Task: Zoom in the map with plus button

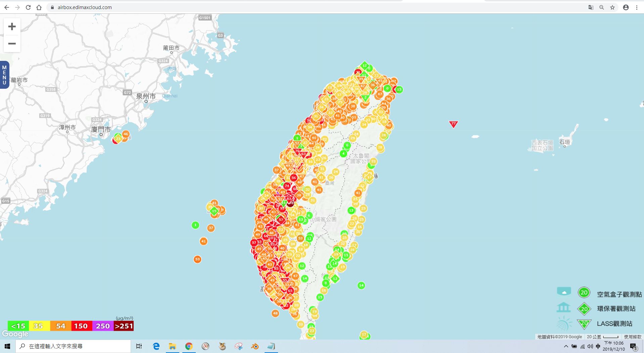Action: pyautogui.click(x=12, y=27)
